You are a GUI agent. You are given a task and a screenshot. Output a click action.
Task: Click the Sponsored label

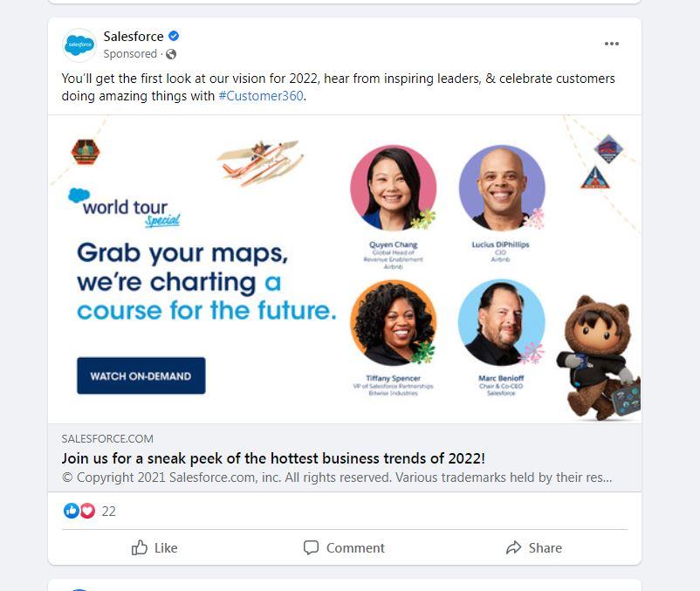(130, 54)
